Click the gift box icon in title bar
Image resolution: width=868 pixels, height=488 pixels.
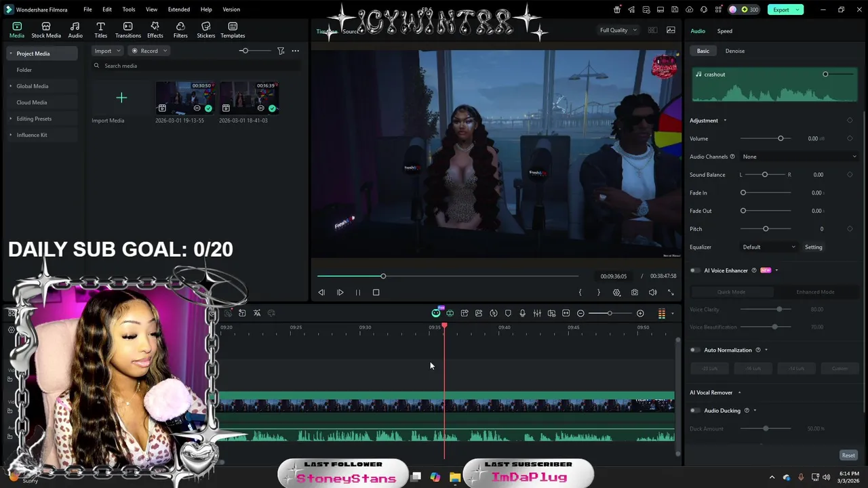(x=617, y=9)
